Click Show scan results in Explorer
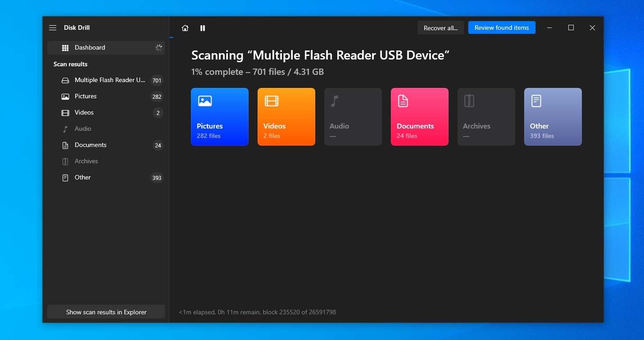 106,312
